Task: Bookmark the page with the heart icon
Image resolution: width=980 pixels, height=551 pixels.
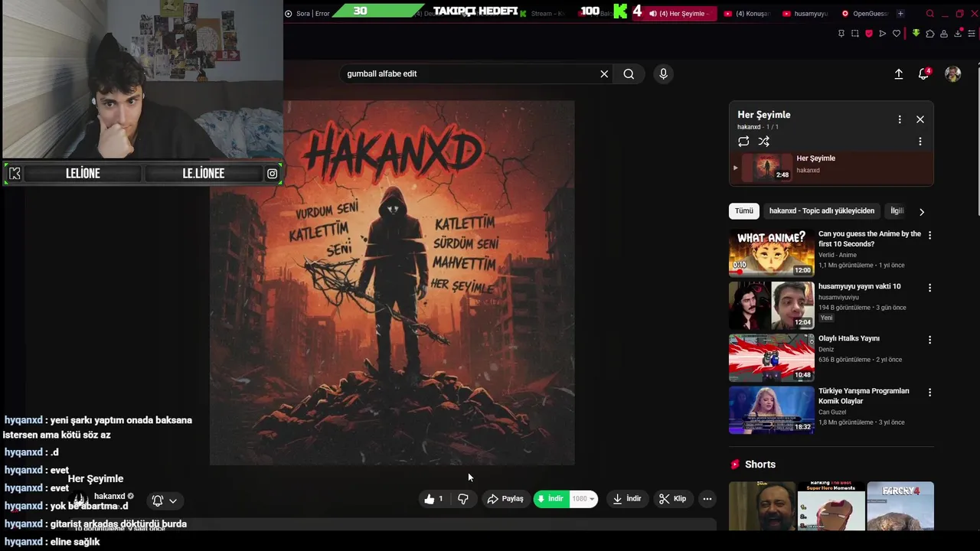Action: click(897, 34)
